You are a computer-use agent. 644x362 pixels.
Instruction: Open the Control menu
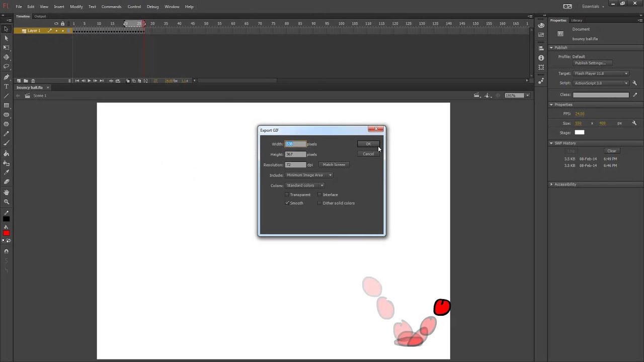[134, 7]
